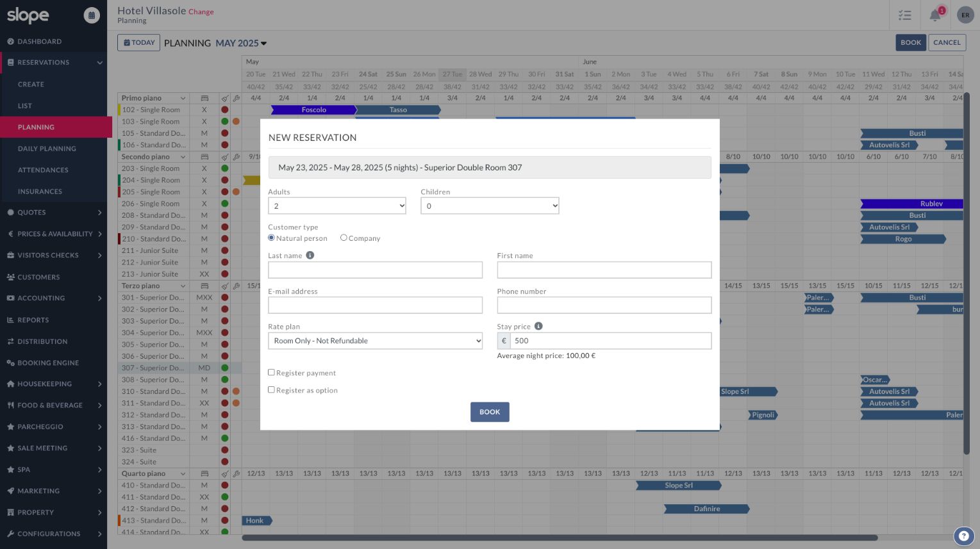This screenshot has width=980, height=549.
Task: Enable Register as option checkbox
Action: pyautogui.click(x=271, y=389)
